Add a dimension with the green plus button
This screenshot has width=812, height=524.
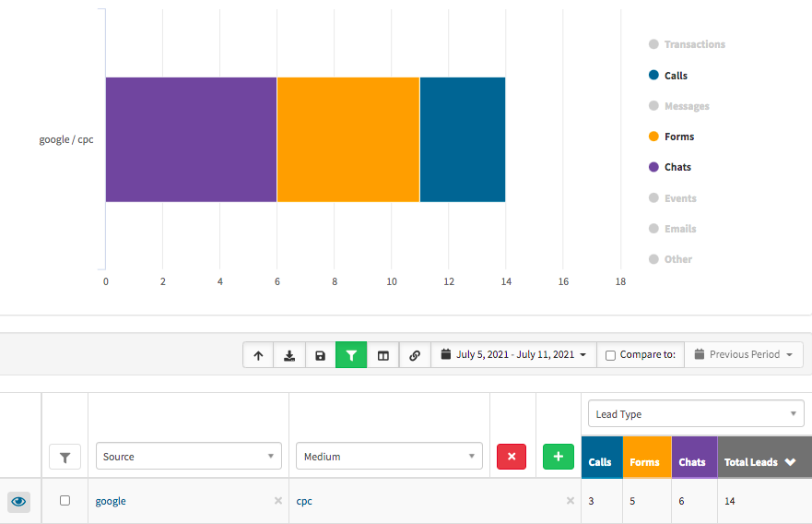tap(559, 457)
